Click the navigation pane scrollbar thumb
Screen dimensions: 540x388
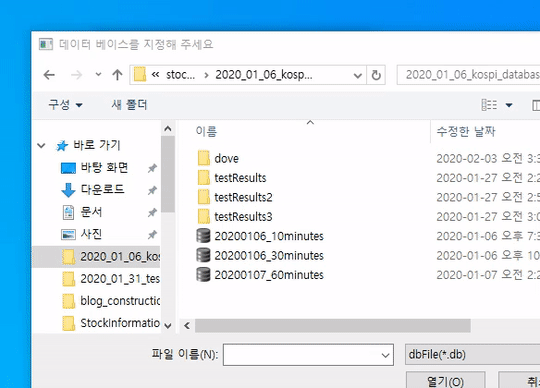tap(168, 174)
